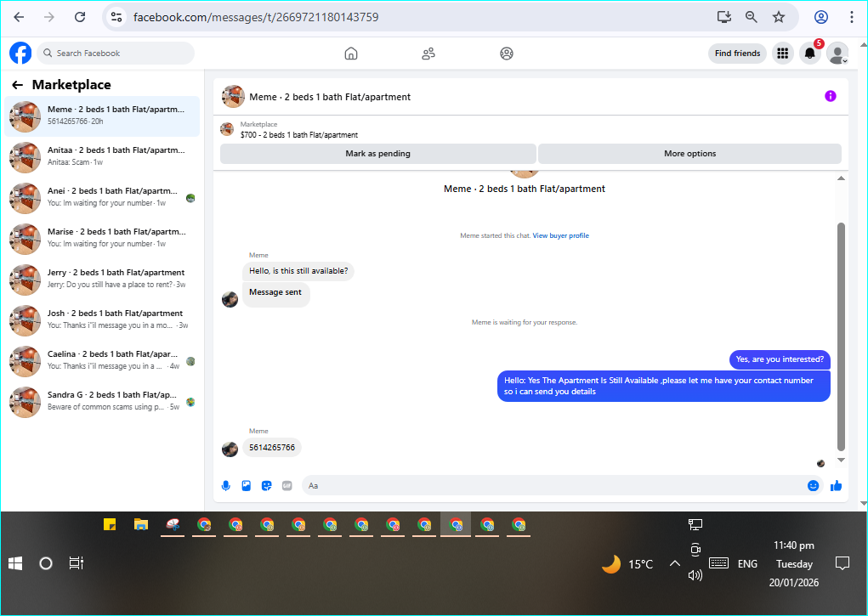Click the browser address bar URL
The height and width of the screenshot is (616, 868).
256,17
